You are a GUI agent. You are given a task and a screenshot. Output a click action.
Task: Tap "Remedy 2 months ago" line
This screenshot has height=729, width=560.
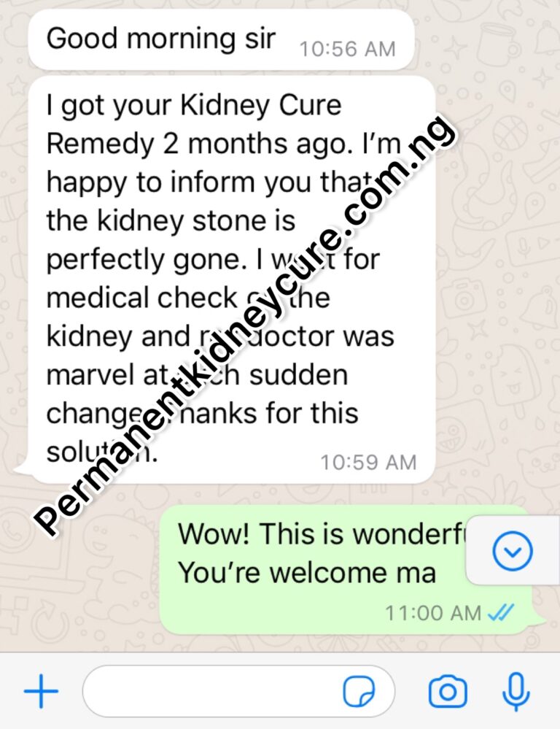(x=200, y=144)
